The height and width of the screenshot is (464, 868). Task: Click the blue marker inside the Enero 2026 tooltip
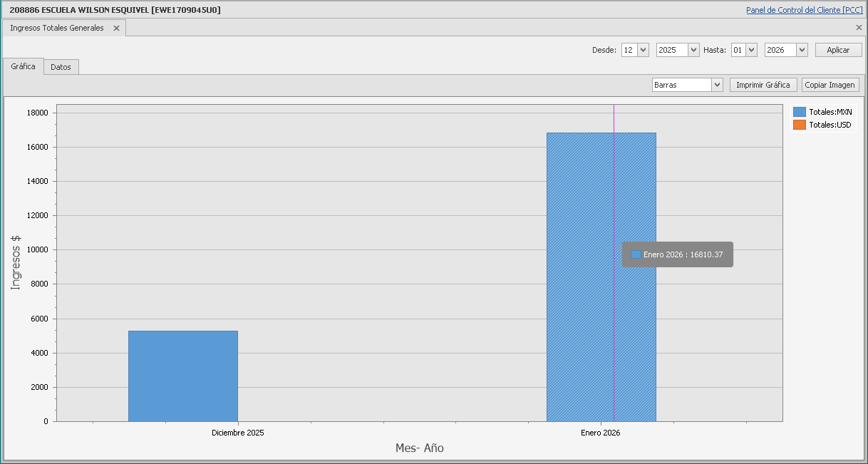[636, 254]
